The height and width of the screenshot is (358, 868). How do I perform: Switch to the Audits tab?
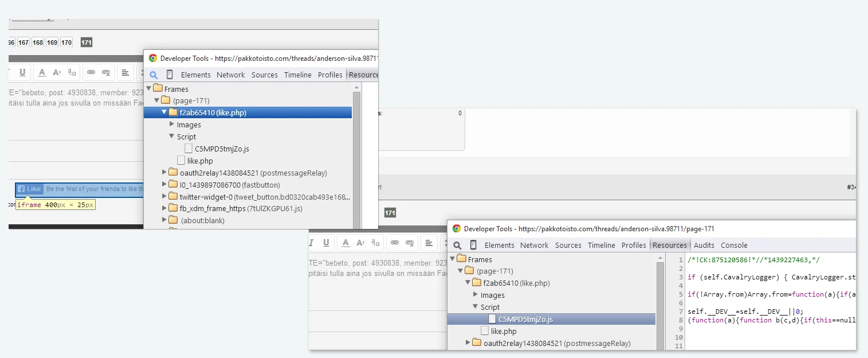(704, 245)
